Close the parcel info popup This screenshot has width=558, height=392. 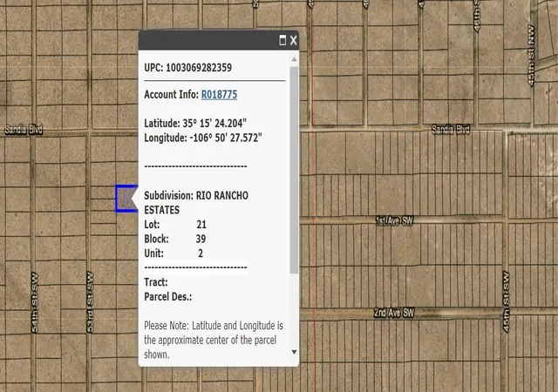point(293,40)
